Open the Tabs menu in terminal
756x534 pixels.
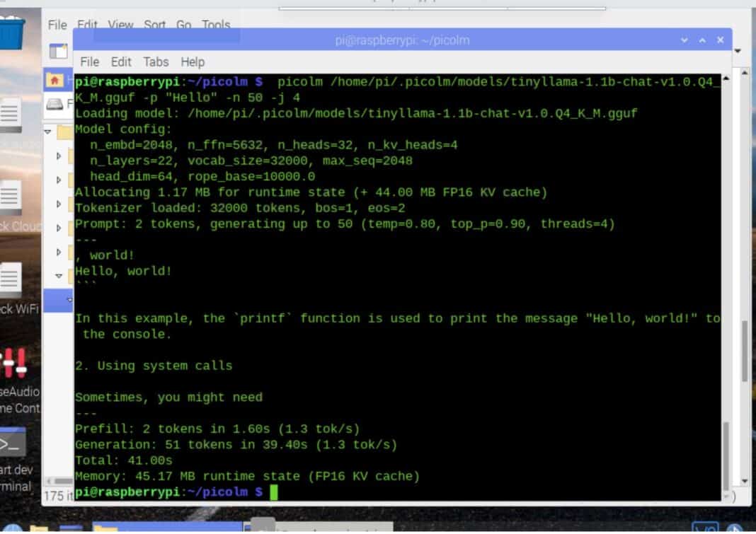156,62
